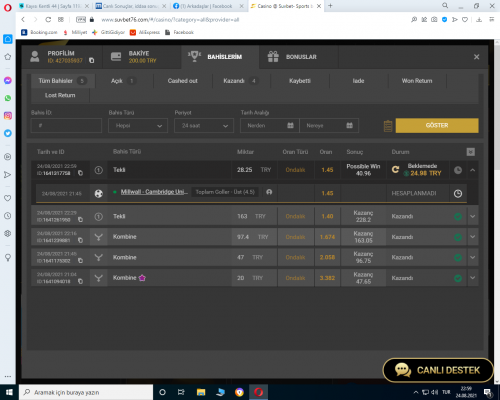The image size is (500, 400).
Task: Expand the 20 TRY Kombine bet
Action: click(x=473, y=278)
